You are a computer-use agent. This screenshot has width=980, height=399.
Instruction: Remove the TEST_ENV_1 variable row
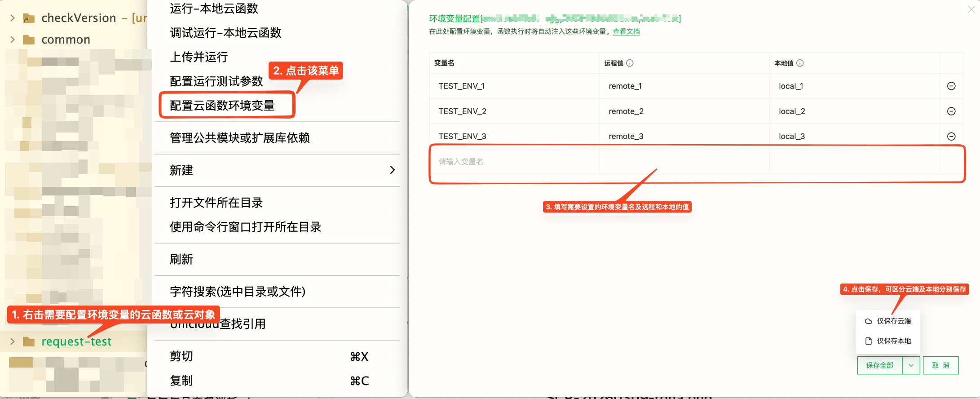[951, 86]
